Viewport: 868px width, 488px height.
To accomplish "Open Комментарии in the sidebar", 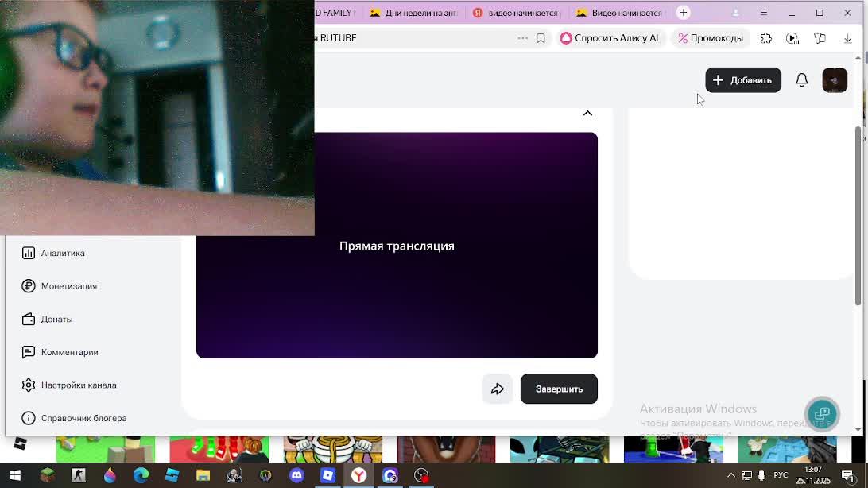I will tap(60, 352).
